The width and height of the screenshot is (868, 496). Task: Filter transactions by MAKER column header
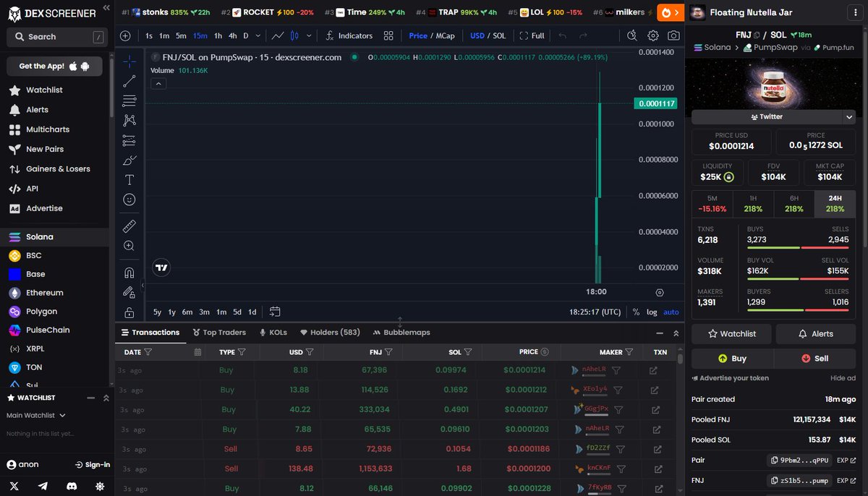[x=629, y=352]
